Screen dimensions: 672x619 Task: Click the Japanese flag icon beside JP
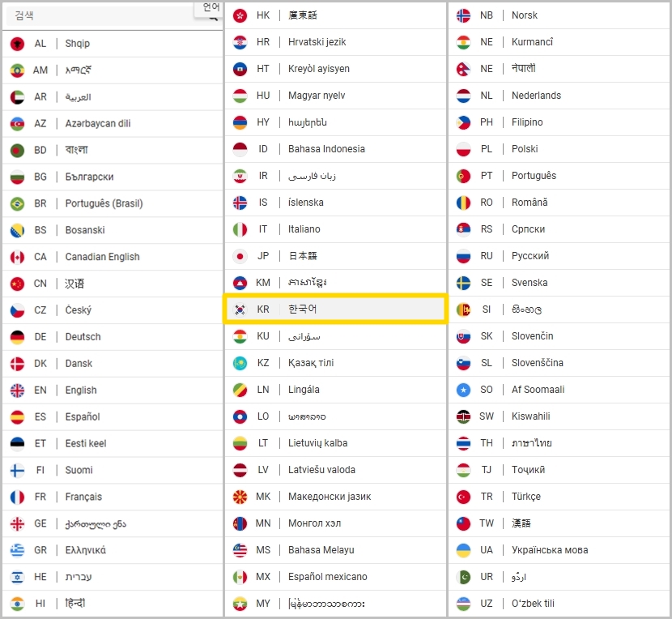[x=240, y=257]
